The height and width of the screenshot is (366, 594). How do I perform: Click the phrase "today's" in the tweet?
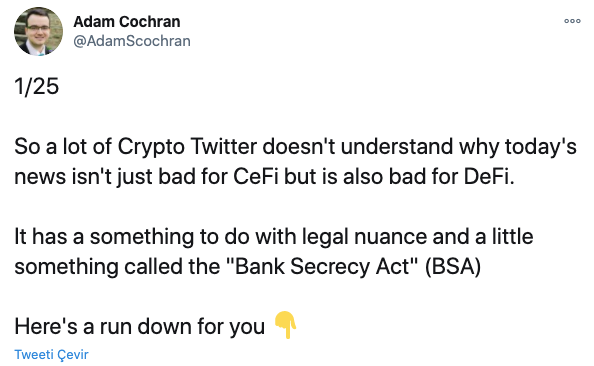coord(541,147)
